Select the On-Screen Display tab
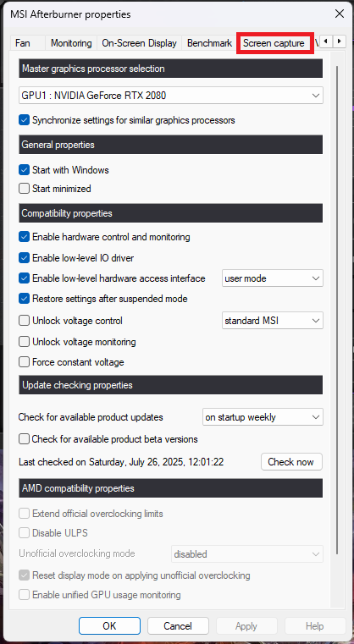The image size is (354, 644). click(140, 43)
